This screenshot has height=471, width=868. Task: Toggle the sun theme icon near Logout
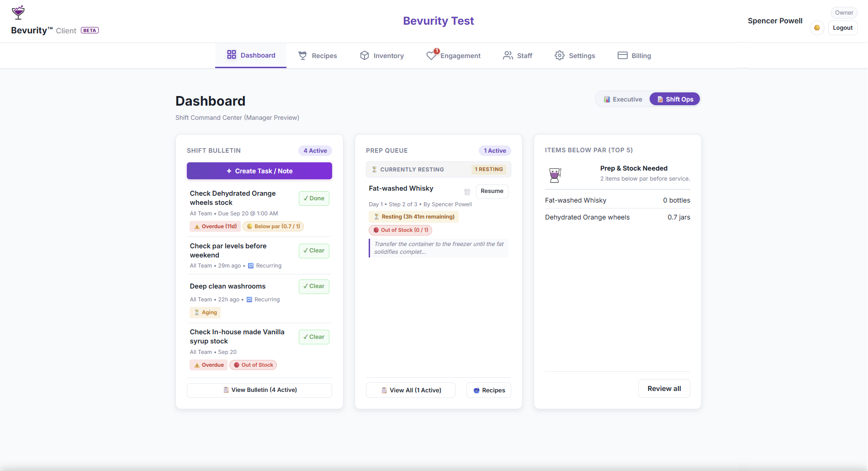pos(817,28)
